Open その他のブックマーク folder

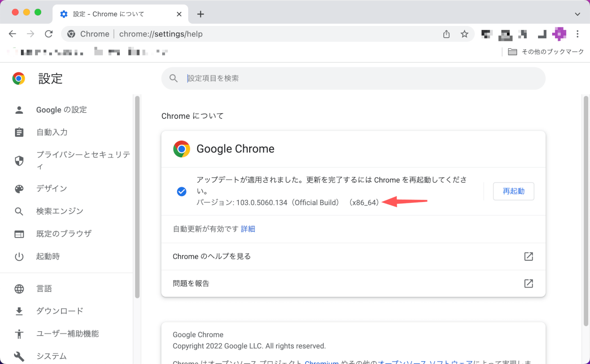coord(546,52)
